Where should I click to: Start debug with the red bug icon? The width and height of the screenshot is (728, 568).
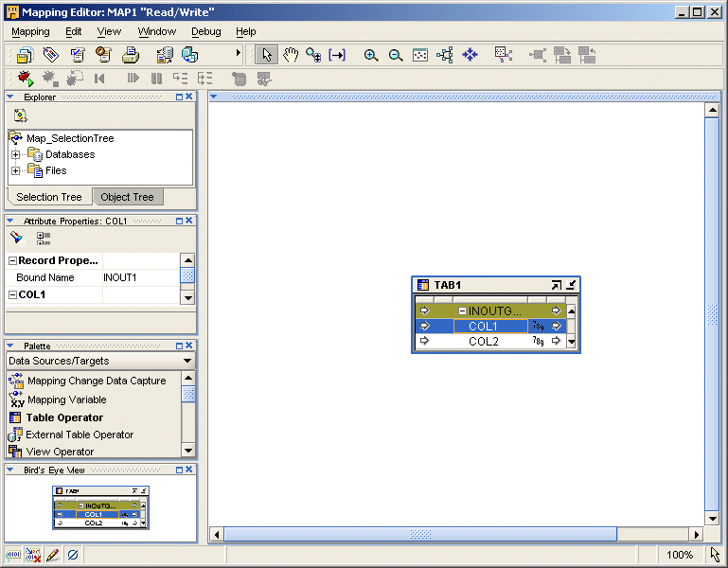pos(25,79)
